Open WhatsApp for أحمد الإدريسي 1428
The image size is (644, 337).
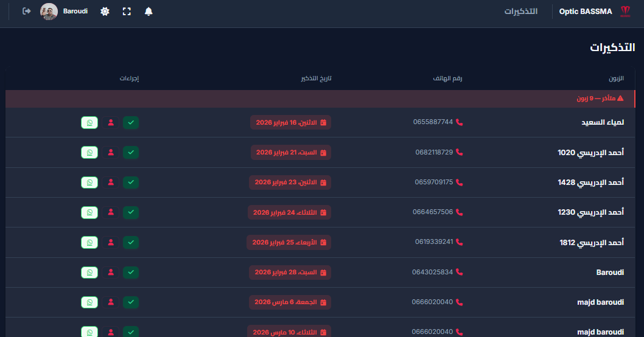89,182
